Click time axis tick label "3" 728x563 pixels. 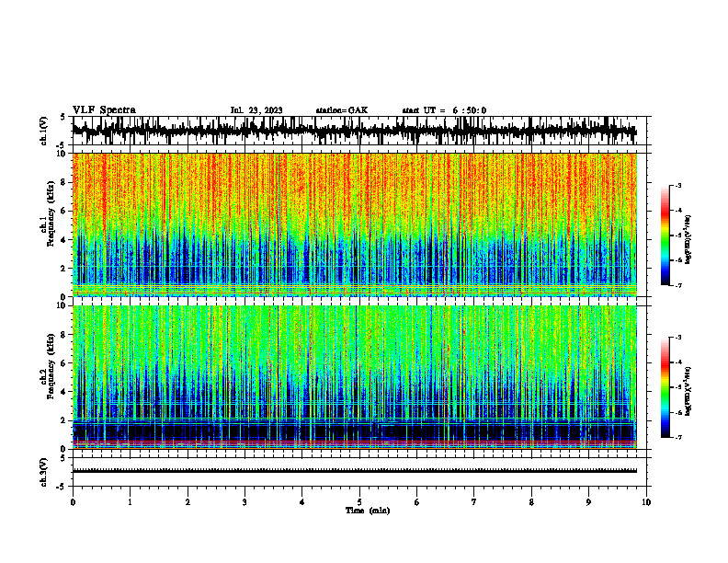[x=245, y=502]
